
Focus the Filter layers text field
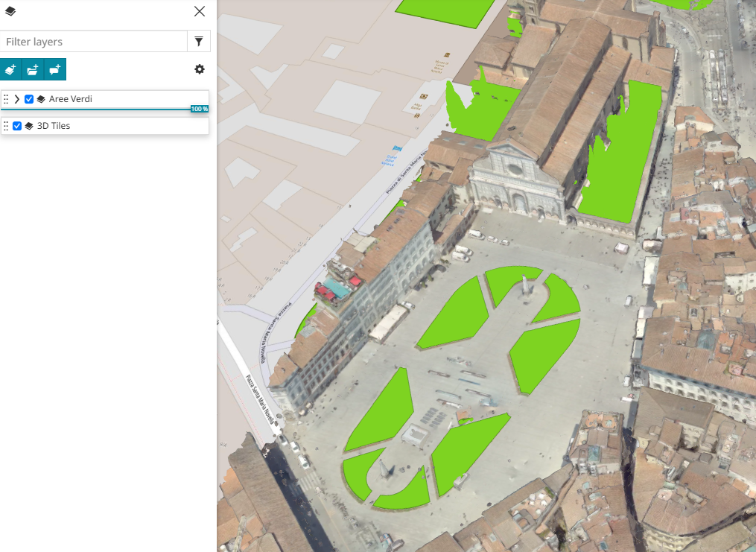(93, 42)
